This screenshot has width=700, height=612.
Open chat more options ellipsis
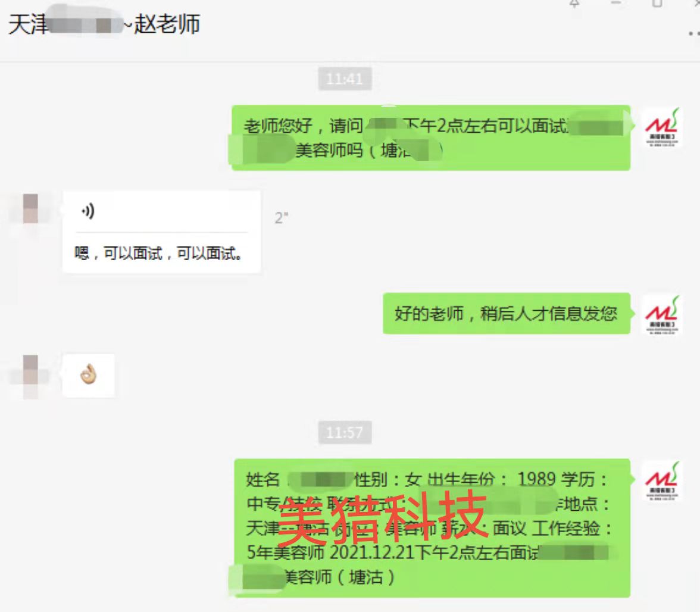point(694,33)
